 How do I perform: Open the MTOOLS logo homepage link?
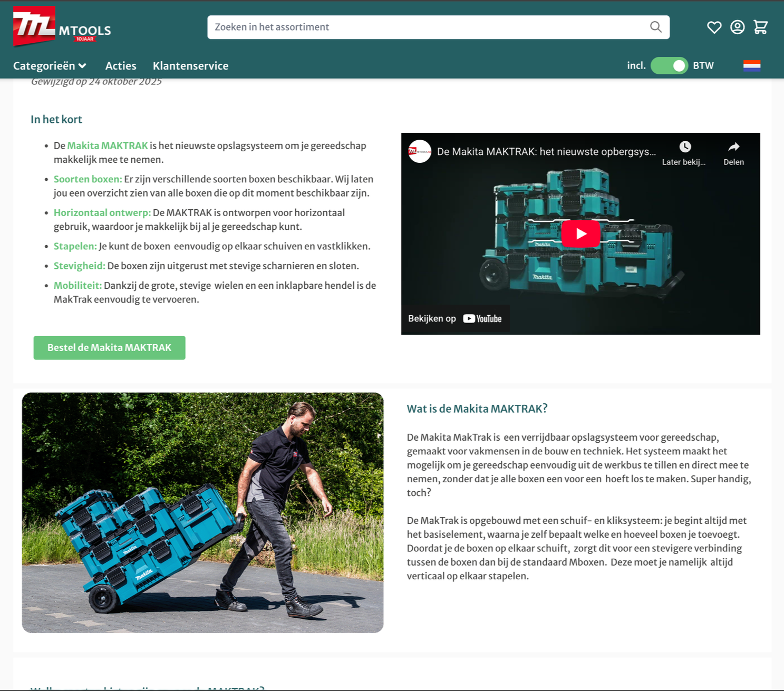[x=62, y=26]
